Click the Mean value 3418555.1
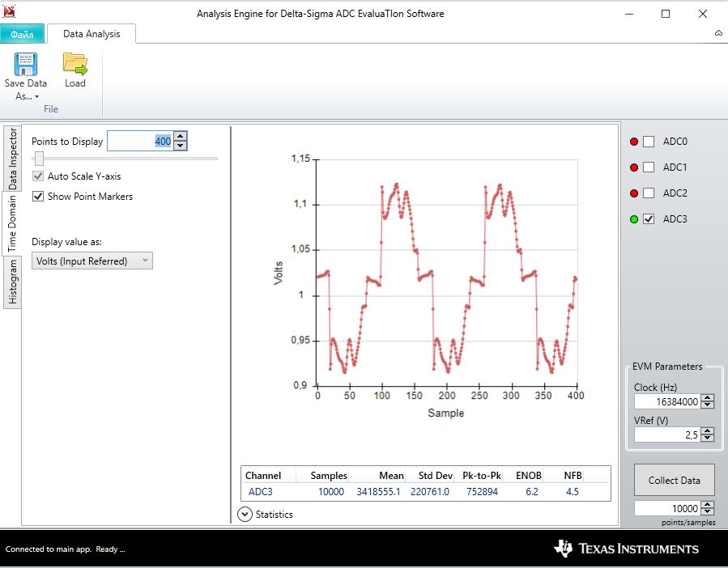728x568 pixels. tap(378, 492)
